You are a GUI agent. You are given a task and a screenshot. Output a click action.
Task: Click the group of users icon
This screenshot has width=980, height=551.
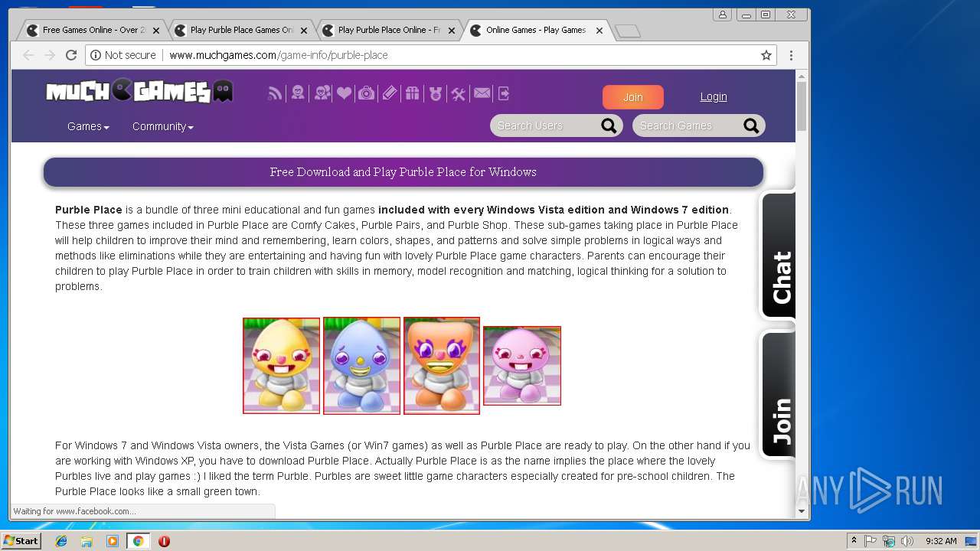pos(322,93)
